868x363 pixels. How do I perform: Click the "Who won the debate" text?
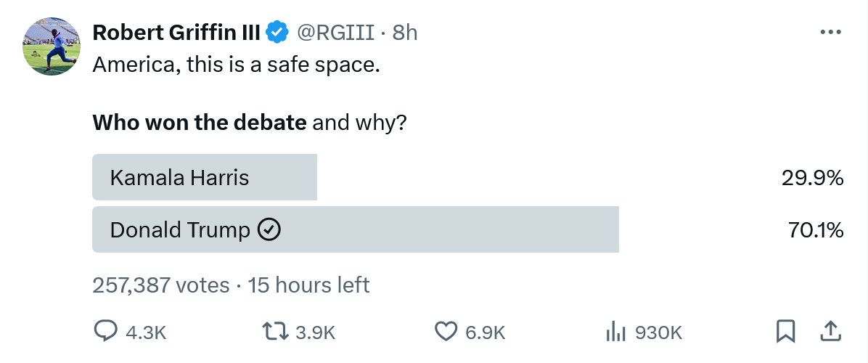pos(200,123)
